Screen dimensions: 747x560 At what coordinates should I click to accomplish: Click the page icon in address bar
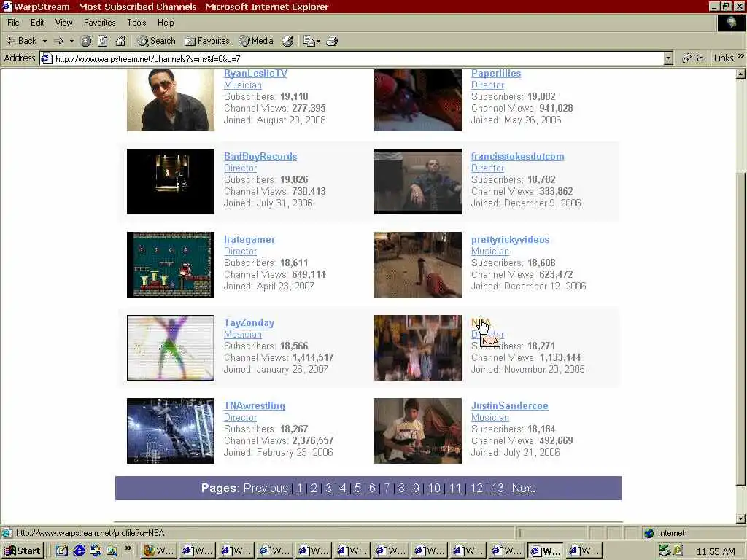point(46,58)
